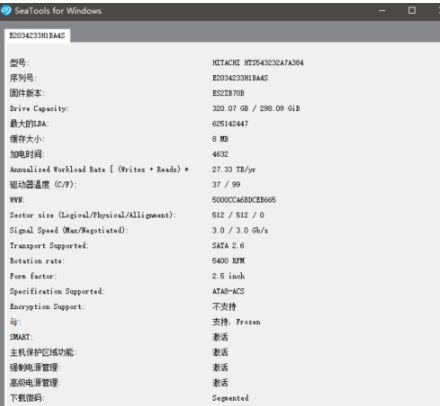Click the Drive Capacity label
Image resolution: width=440 pixels, height=406 pixels.
(x=39, y=109)
